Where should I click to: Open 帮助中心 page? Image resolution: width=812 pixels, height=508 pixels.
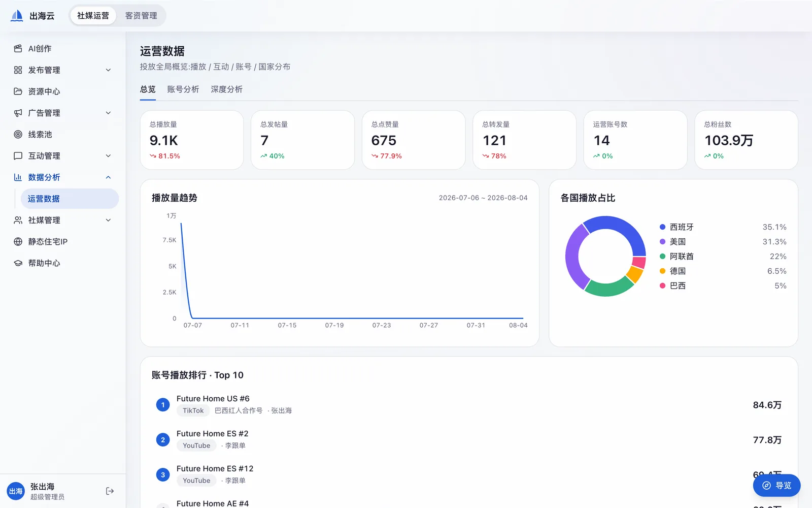tap(63, 263)
